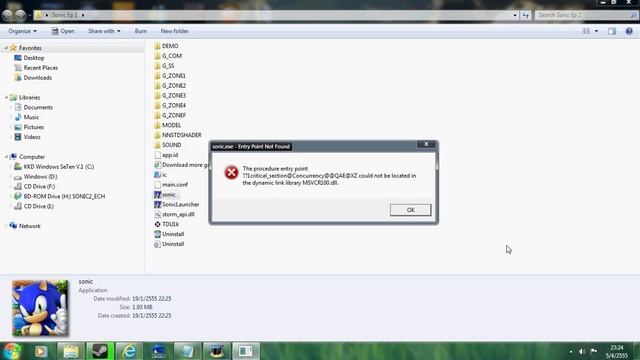This screenshot has height=360, width=640.
Task: Select the G_COM folder
Action: pos(171,56)
